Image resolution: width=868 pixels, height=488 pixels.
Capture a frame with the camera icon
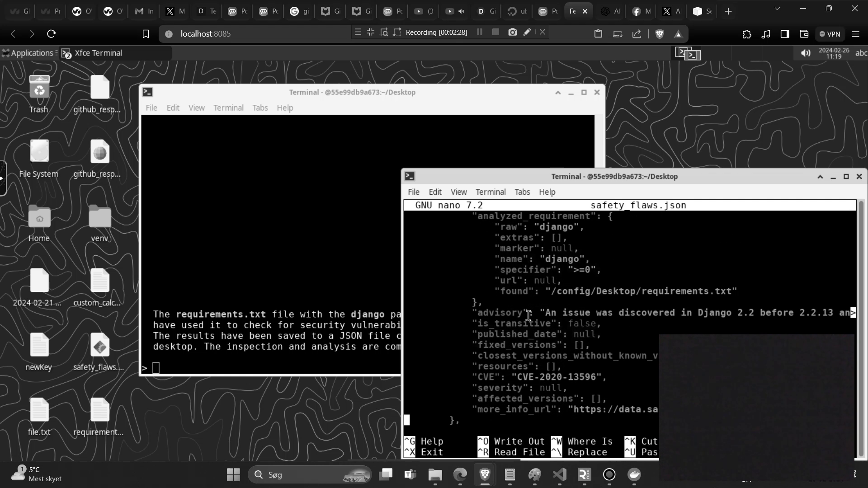[x=512, y=32]
